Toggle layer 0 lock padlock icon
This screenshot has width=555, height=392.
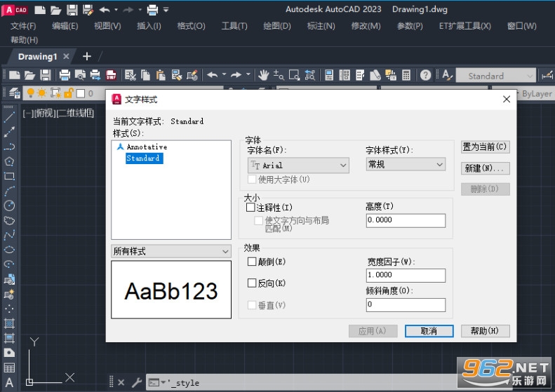[x=68, y=93]
